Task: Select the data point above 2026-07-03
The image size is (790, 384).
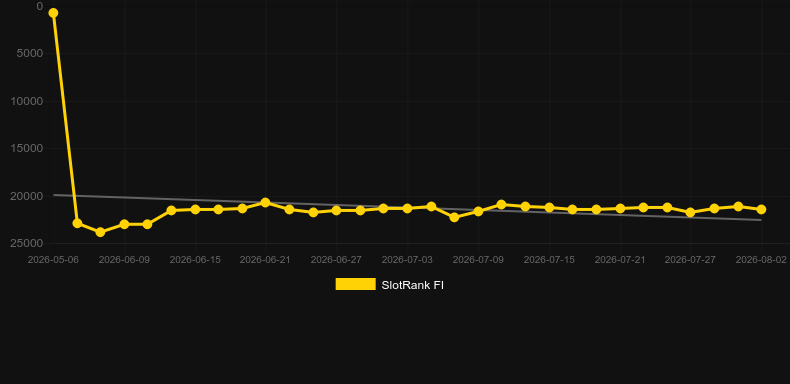Action: click(x=407, y=208)
